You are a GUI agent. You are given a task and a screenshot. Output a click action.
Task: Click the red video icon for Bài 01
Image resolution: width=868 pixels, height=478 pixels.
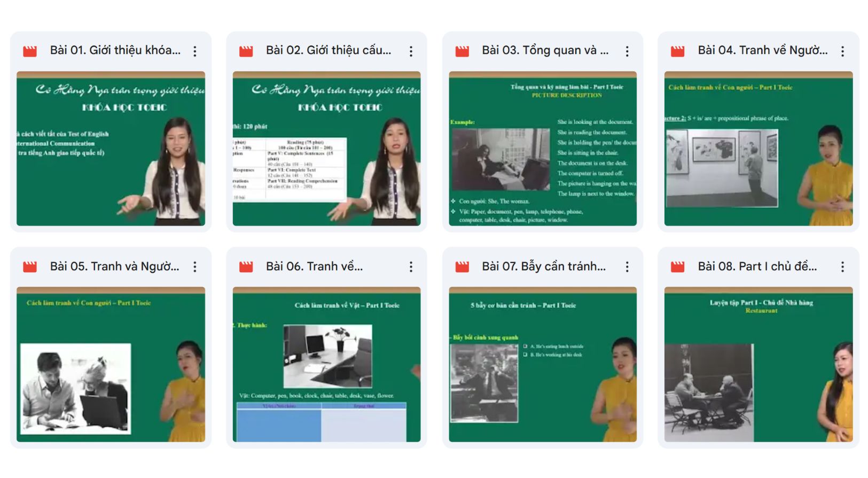click(x=30, y=51)
